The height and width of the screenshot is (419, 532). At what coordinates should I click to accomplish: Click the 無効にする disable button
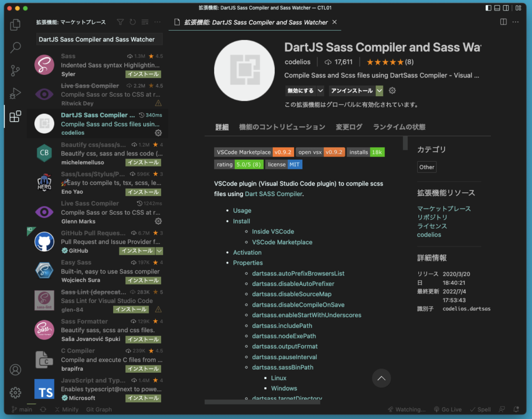click(301, 90)
